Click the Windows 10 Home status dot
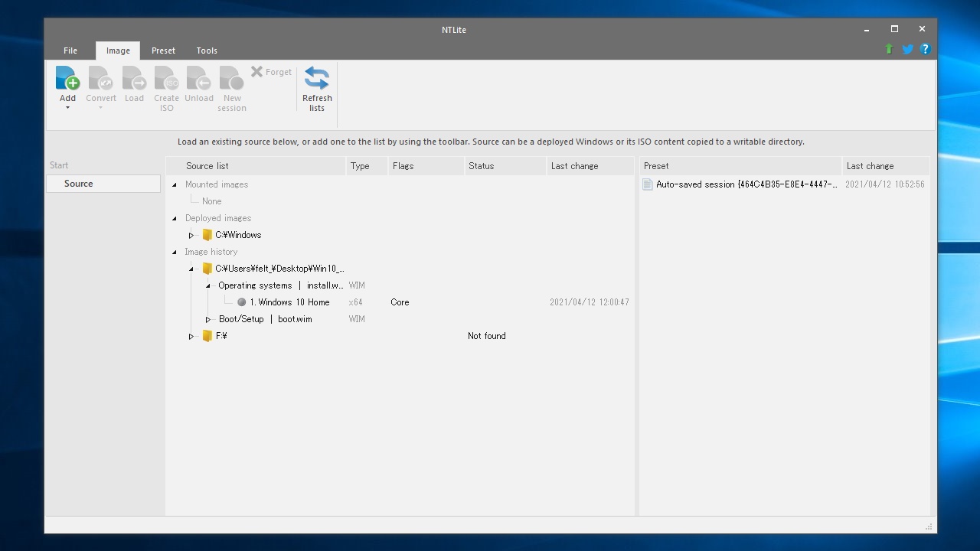The height and width of the screenshot is (551, 980). point(242,302)
